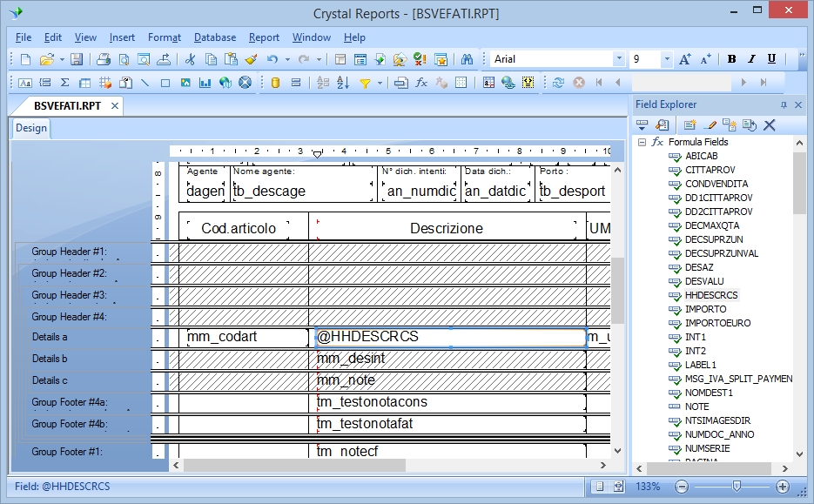Click the Save icon in the toolbar
Image resolution: width=814 pixels, height=504 pixels.
pyautogui.click(x=77, y=59)
